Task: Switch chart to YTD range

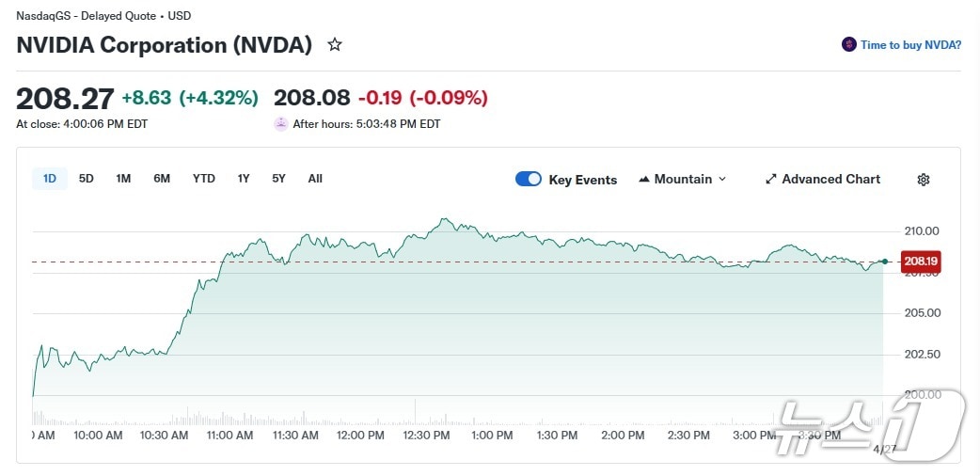Action: click(x=204, y=179)
